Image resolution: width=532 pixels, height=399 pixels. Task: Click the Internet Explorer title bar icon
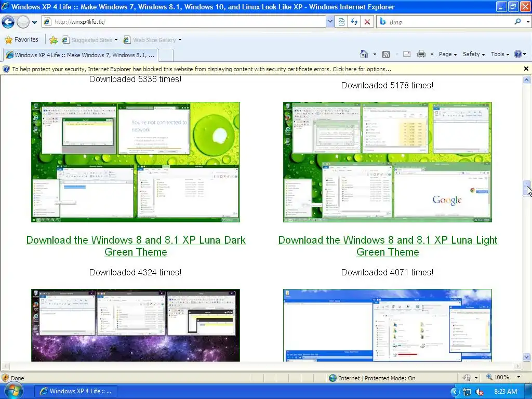[x=5, y=6]
